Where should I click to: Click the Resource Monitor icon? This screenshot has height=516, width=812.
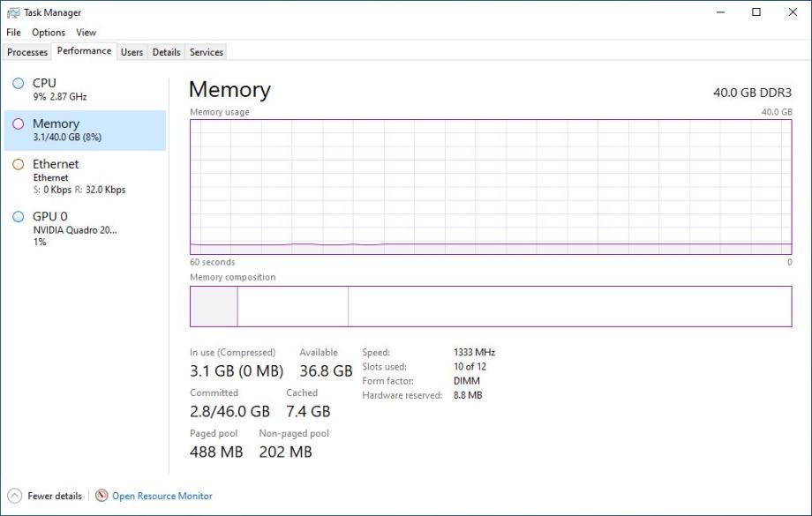101,496
